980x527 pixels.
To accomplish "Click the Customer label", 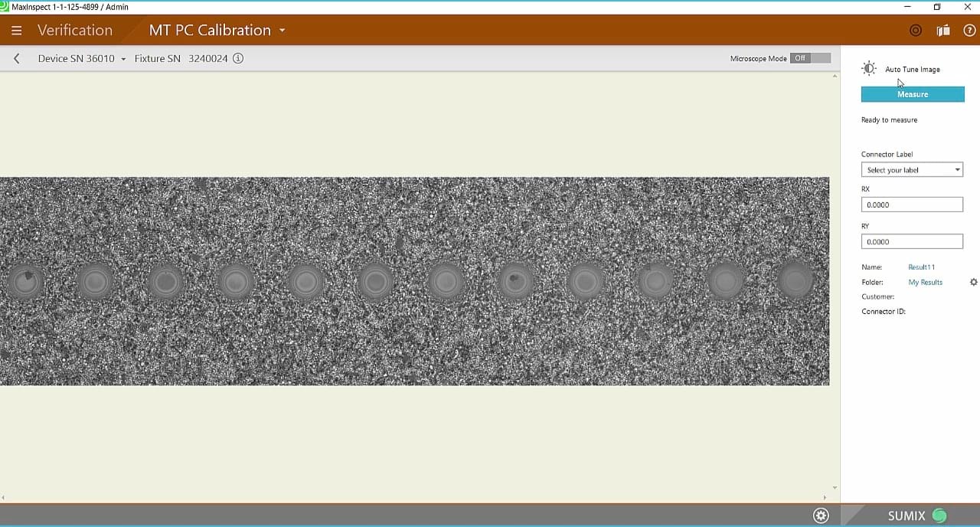I will pos(877,296).
